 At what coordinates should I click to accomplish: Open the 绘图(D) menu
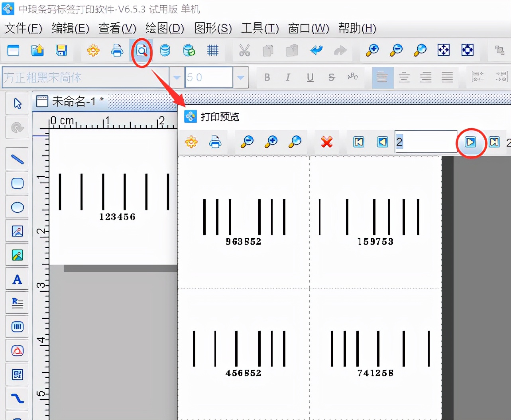pyautogui.click(x=164, y=28)
